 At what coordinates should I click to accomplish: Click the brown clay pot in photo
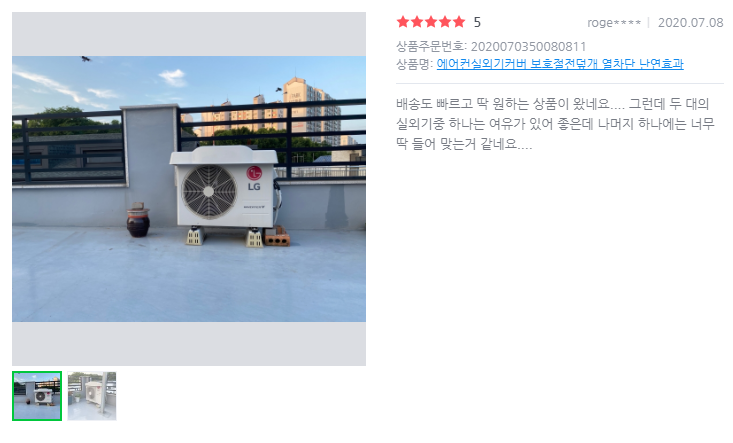138,220
